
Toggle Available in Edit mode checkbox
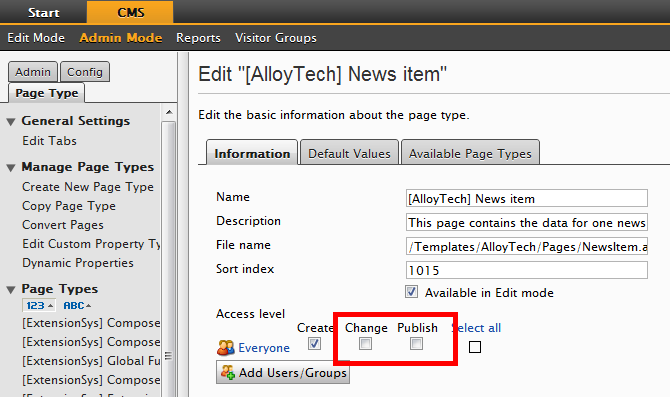[x=411, y=292]
